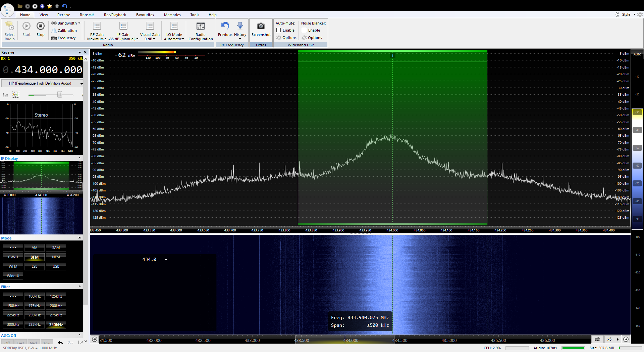Viewport: 644px width, 352px height.
Task: Enable the Auto-mute checkbox
Action: 279,30
